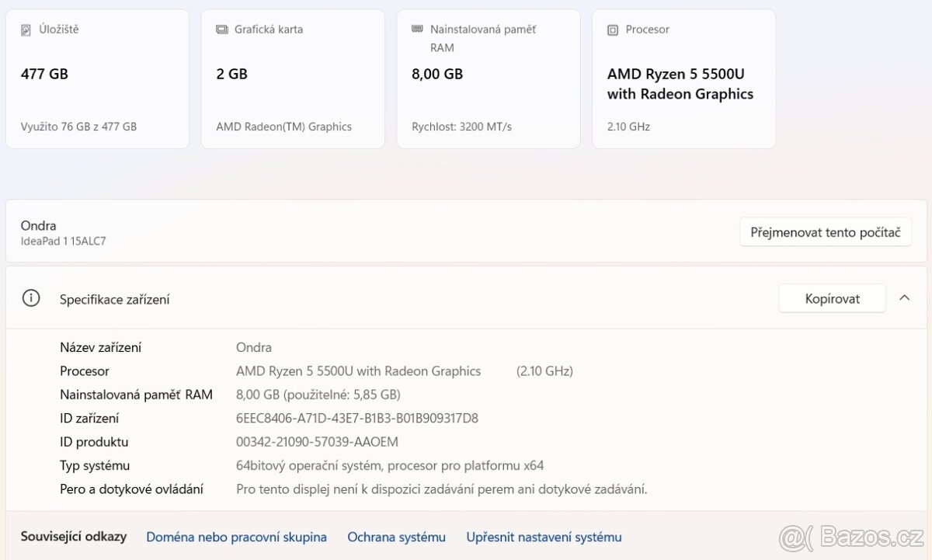Open Doména nebo pracovní skupina link
The width and height of the screenshot is (932, 560).
[x=236, y=537]
